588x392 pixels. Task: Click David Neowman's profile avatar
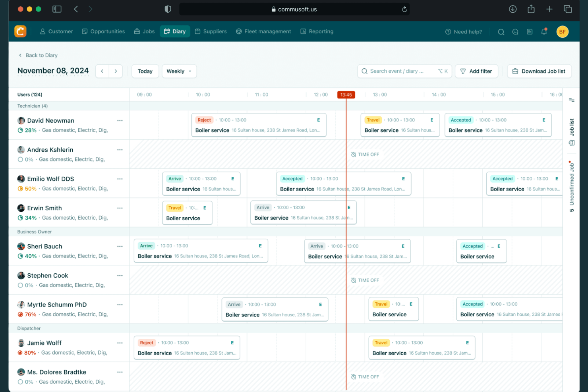(21, 120)
